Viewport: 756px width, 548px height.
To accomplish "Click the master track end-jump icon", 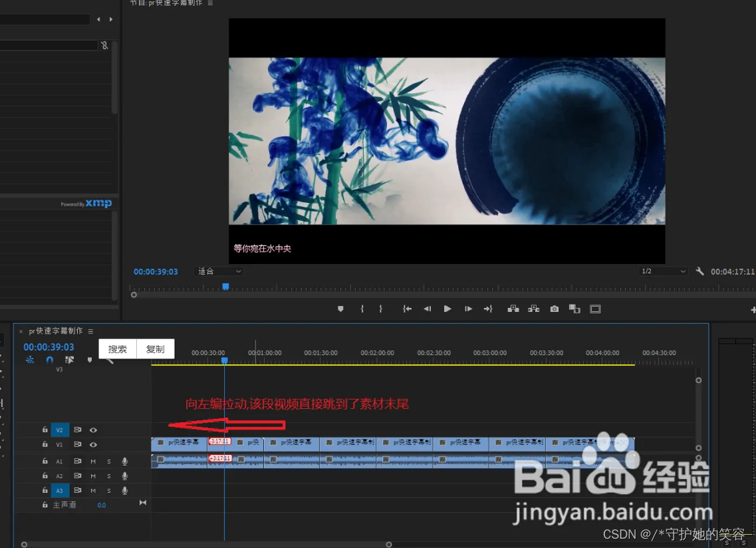I will pos(143,503).
